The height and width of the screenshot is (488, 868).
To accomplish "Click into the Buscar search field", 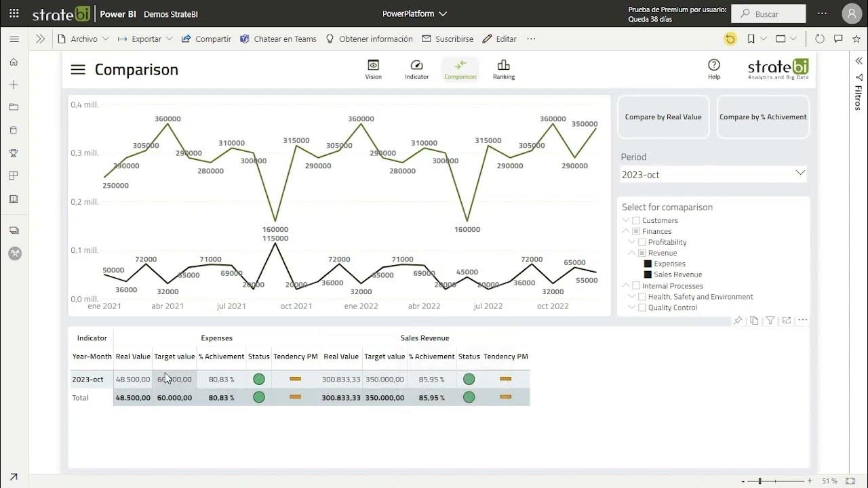I will [770, 14].
